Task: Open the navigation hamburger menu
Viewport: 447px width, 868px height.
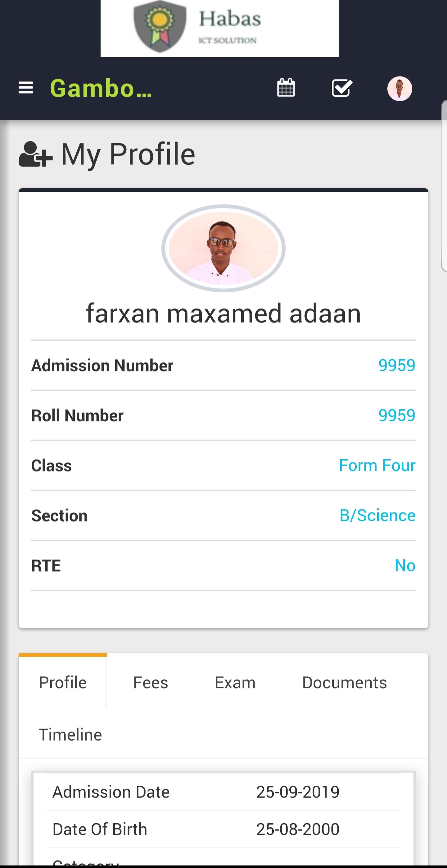Action: click(x=26, y=88)
